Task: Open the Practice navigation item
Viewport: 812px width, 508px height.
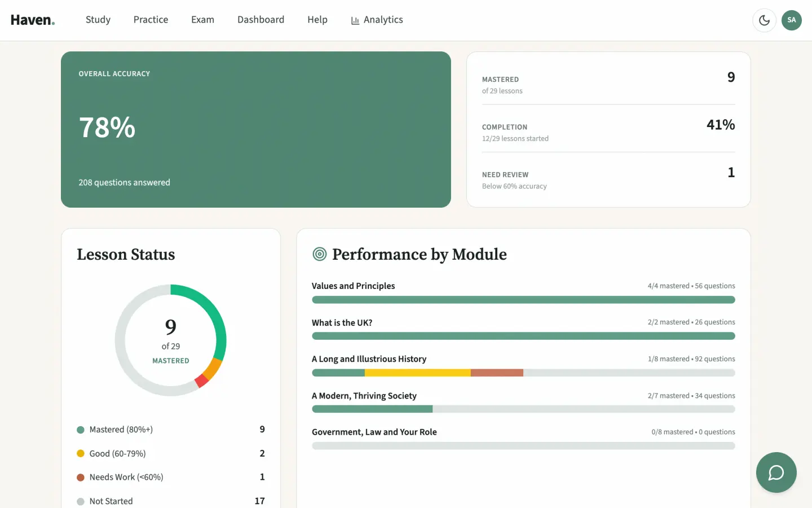Action: [151, 20]
